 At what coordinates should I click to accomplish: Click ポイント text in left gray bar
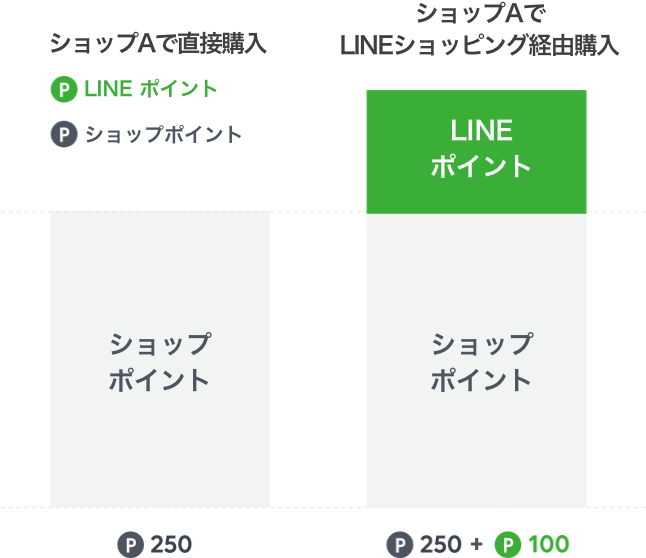159,380
